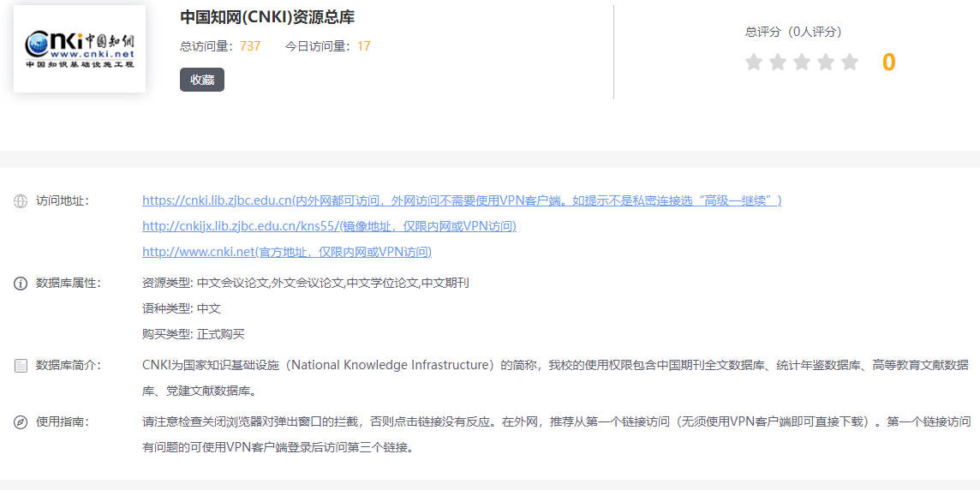The width and height of the screenshot is (980, 490).
Task: Click the globe icon beside 访问地址
Action: [x=21, y=201]
